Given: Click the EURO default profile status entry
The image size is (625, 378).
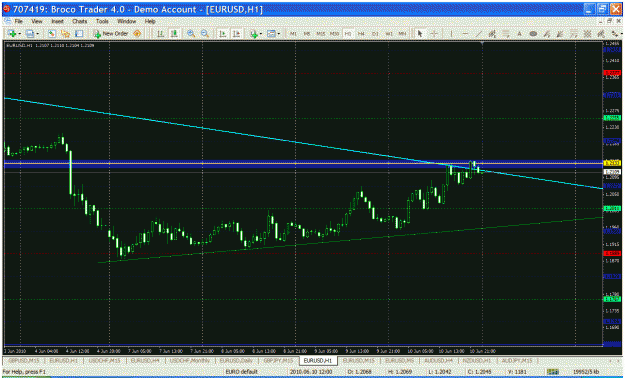Looking at the screenshot, I should click(x=242, y=372).
